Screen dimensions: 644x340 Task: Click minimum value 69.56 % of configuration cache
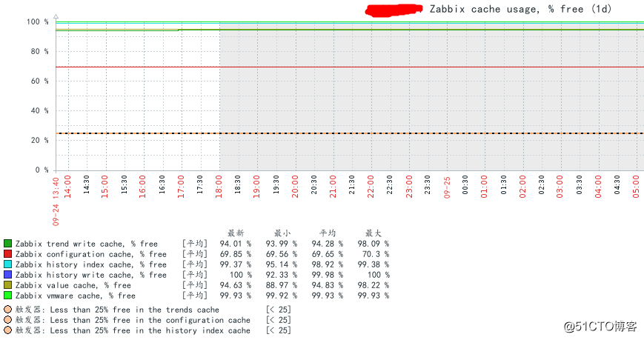[282, 254]
